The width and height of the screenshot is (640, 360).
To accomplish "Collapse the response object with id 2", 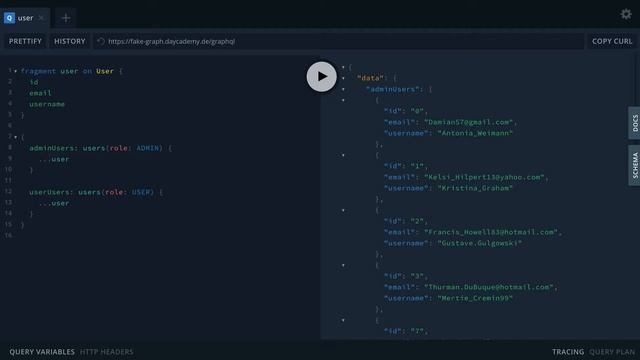I will (343, 210).
